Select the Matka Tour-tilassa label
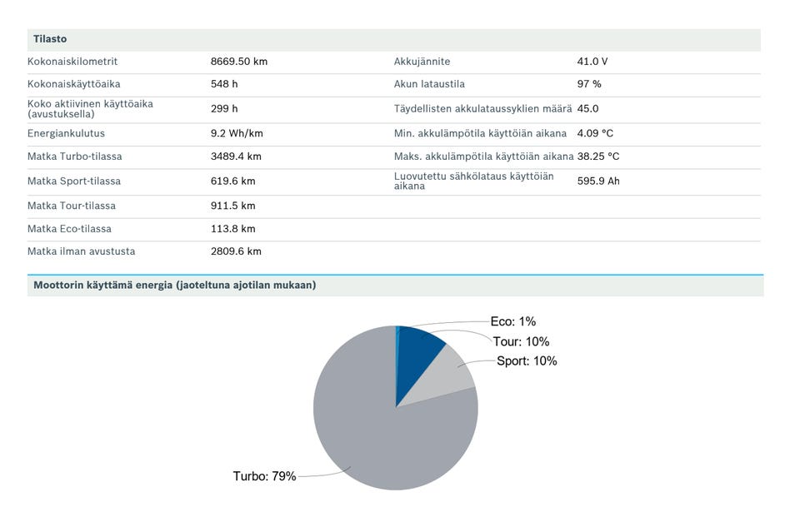800x532 pixels. coord(72,206)
